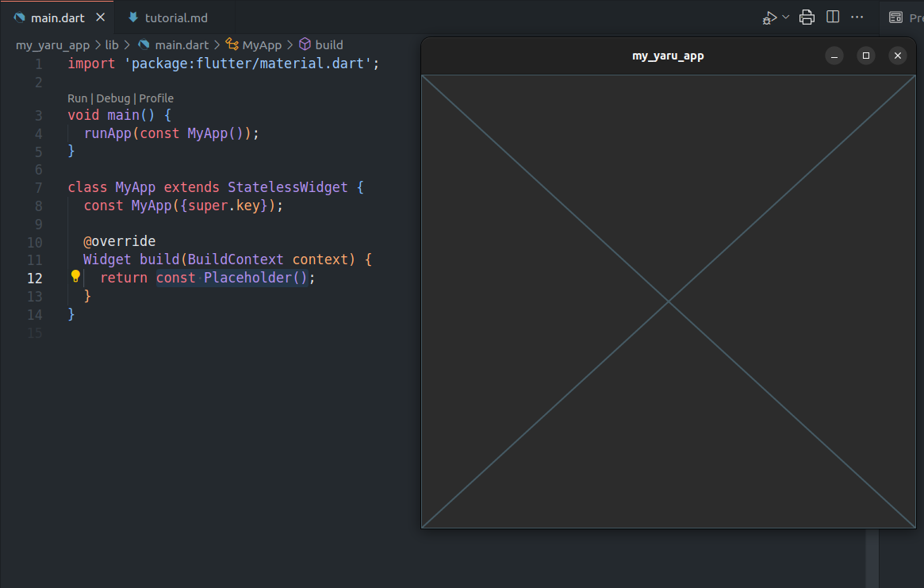Screen dimensions: 924x588
Task: Switch to the tutorial.md tab
Action: pyautogui.click(x=176, y=17)
